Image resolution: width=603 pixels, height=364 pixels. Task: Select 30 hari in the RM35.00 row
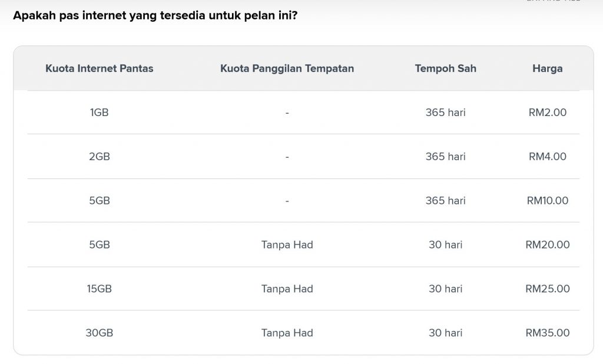(445, 333)
